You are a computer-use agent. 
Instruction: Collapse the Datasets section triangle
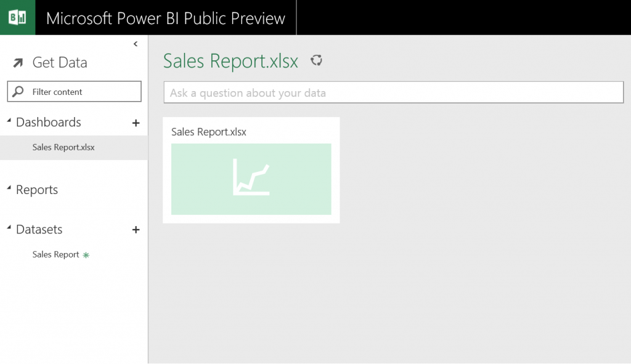[9, 228]
